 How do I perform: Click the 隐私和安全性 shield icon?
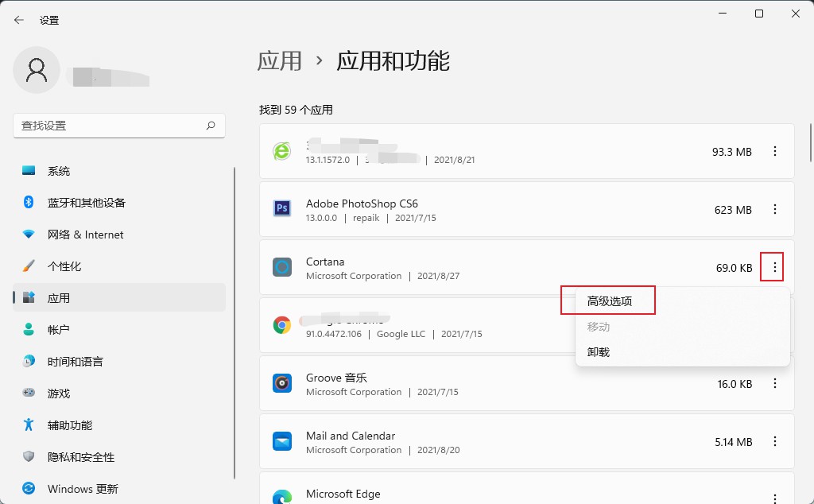click(x=29, y=456)
